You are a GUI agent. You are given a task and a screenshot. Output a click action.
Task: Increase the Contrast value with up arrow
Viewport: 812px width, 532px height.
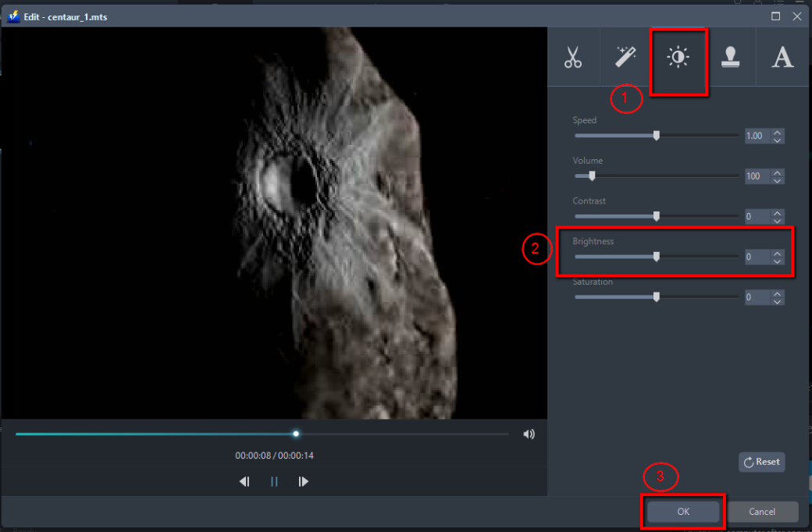click(777, 213)
